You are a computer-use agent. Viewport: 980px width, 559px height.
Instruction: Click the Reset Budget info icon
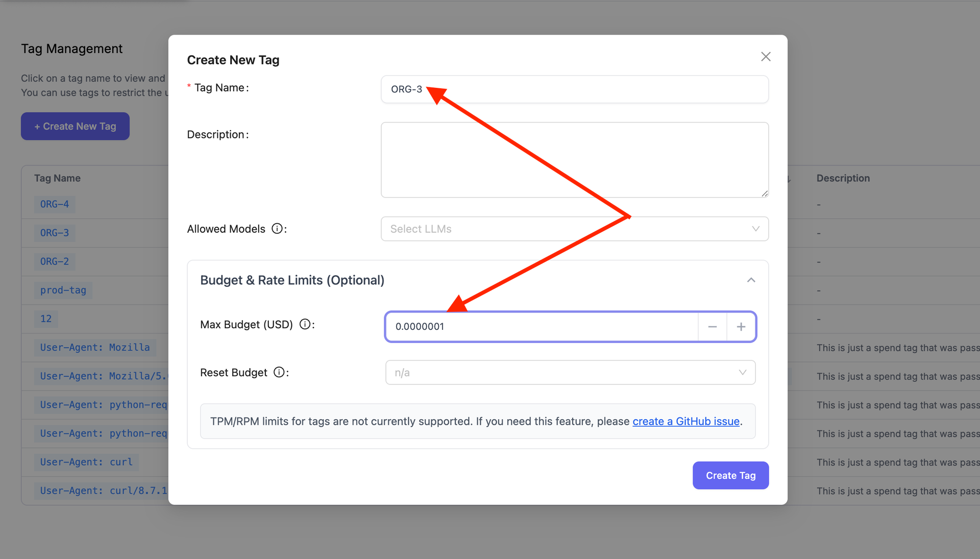pos(279,372)
